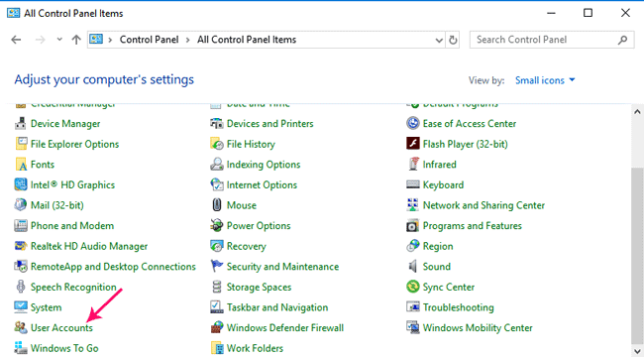Open the Windows Defender Firewall icon
Image resolution: width=644 pixels, height=357 pixels.
217,327
